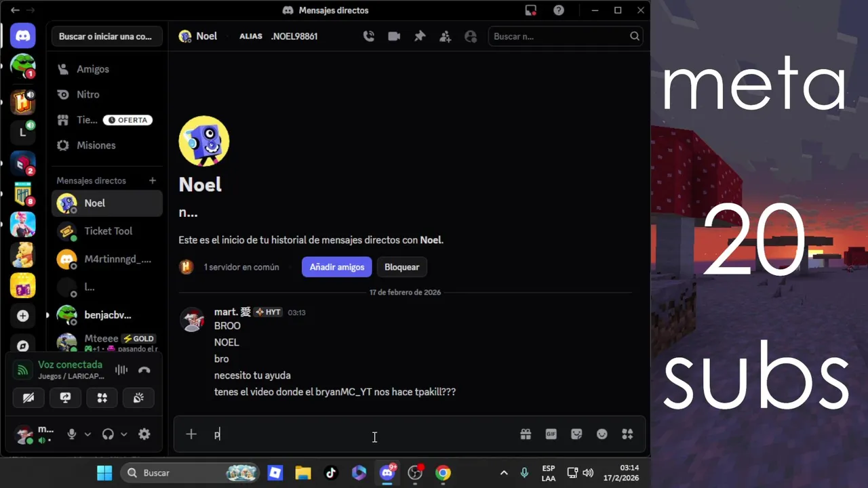
Task: Open mart.'s avatar in the message
Action: (192, 319)
